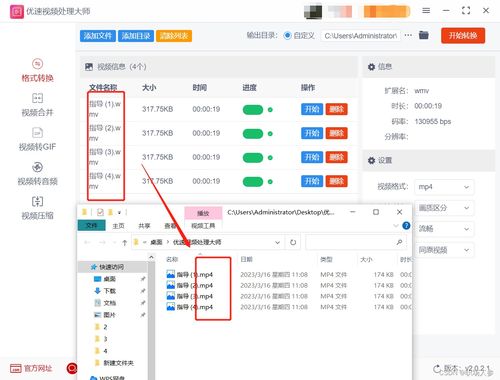Click output directory path field

(x=361, y=35)
